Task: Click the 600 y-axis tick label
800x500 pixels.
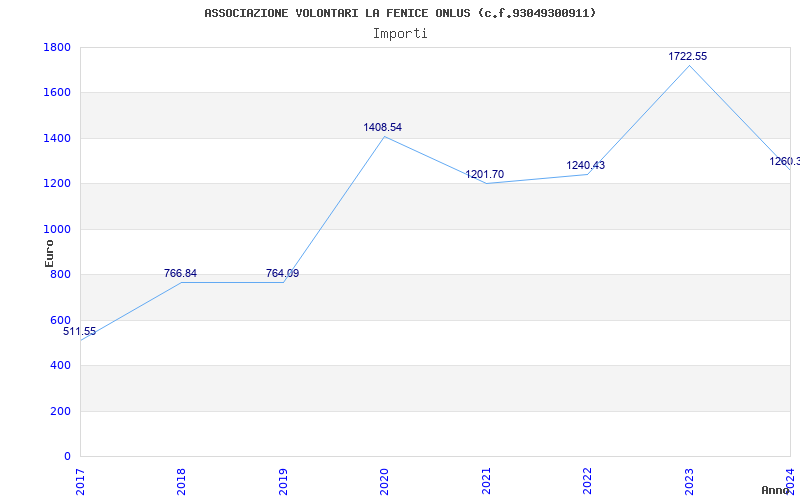Action: coord(60,320)
